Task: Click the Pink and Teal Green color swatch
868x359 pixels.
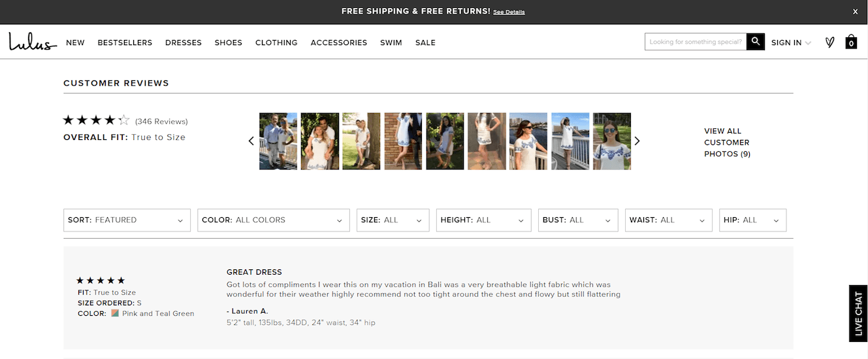Action: pos(115,313)
